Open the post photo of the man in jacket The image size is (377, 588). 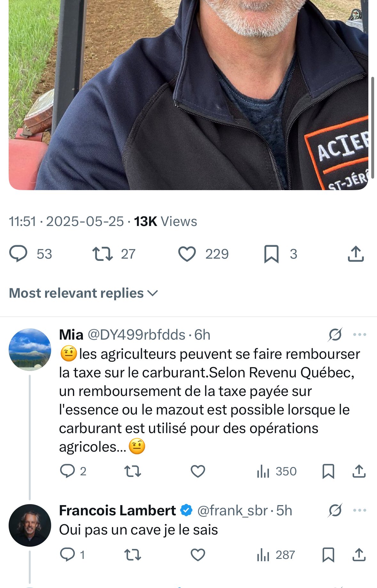188,95
